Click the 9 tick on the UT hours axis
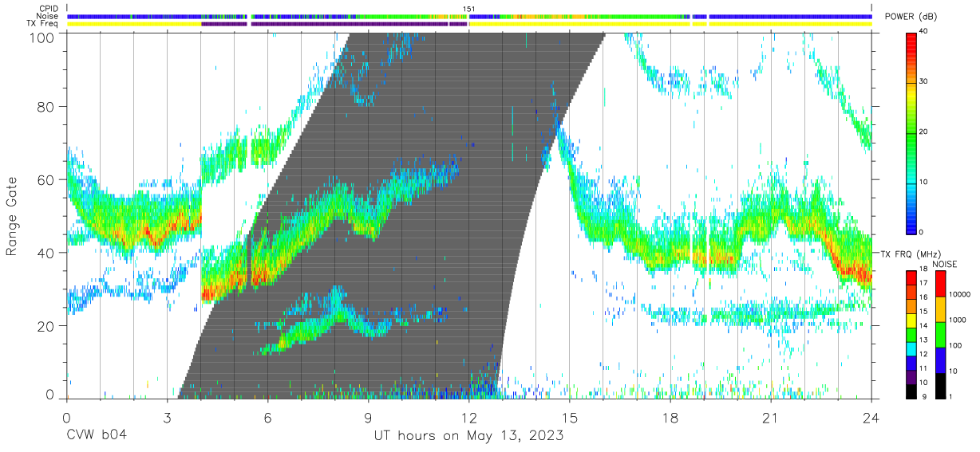 pyautogui.click(x=368, y=418)
